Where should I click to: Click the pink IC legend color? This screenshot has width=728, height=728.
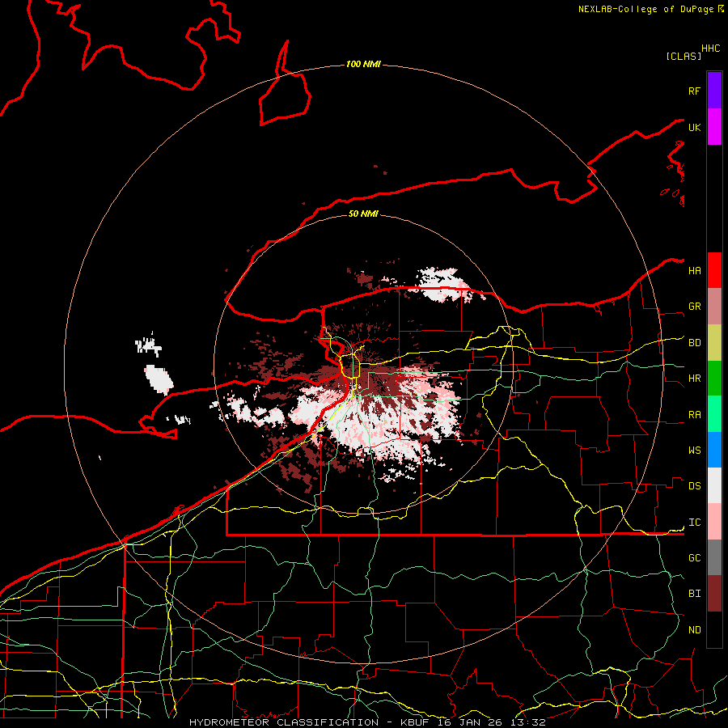(714, 522)
